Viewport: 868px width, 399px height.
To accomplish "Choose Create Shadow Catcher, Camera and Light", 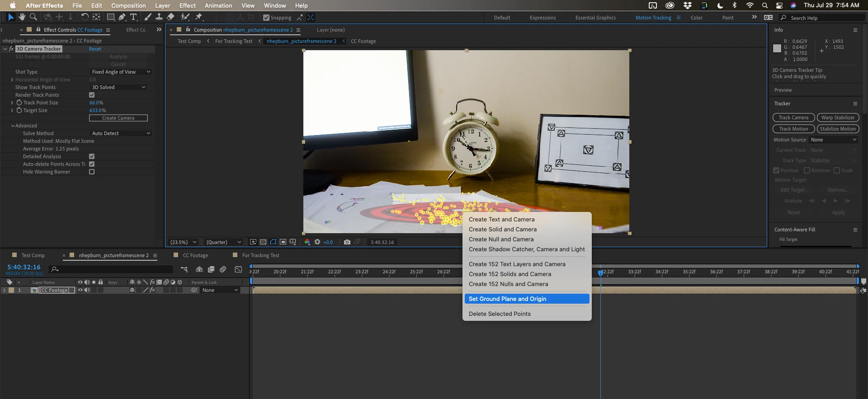I will [x=527, y=249].
